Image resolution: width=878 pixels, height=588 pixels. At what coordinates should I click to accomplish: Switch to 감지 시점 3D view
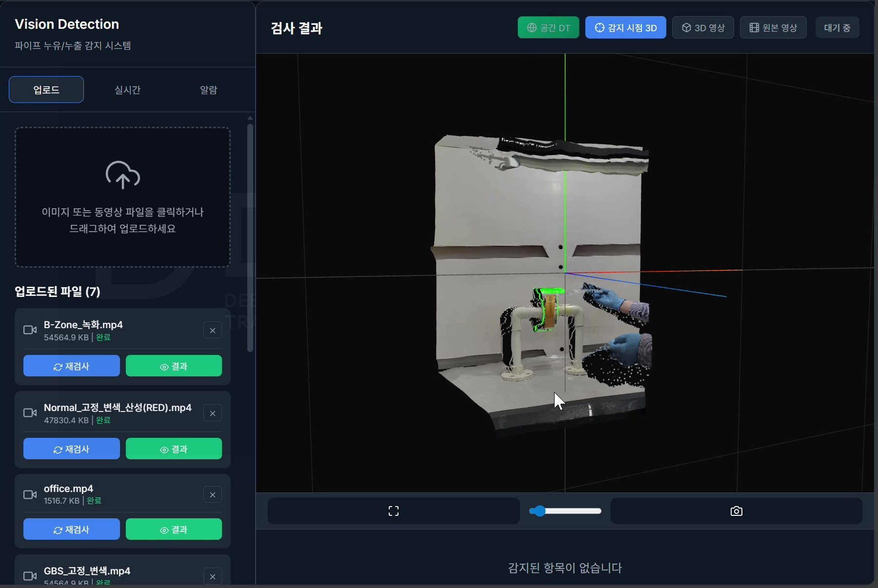pyautogui.click(x=625, y=27)
